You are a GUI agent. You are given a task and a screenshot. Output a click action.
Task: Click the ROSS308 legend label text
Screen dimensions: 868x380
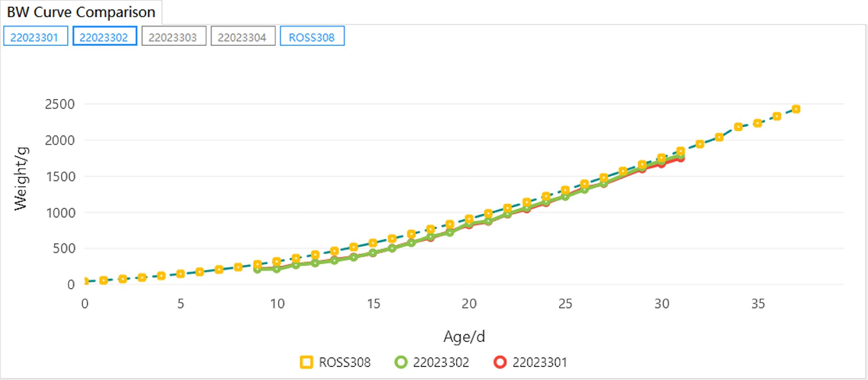(x=344, y=362)
